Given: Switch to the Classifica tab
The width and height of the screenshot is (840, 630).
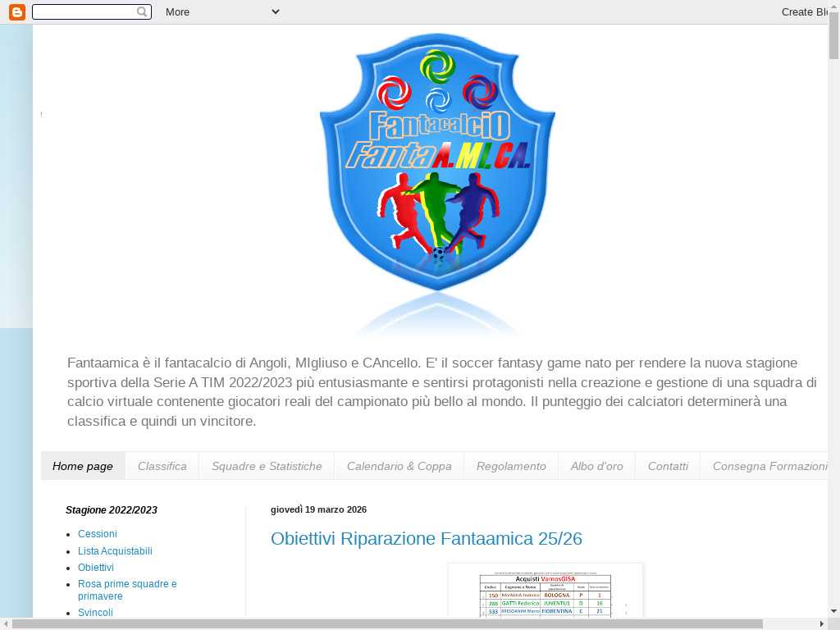Looking at the screenshot, I should click(162, 466).
